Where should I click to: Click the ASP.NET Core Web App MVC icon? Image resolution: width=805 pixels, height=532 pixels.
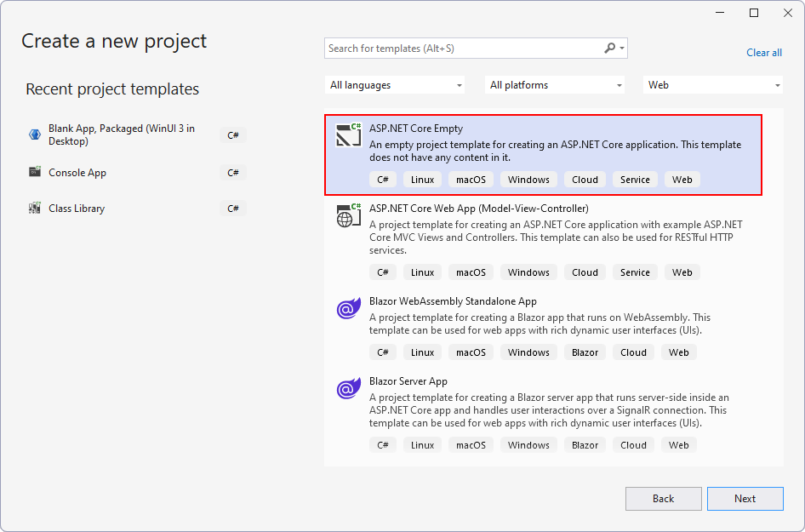click(348, 215)
